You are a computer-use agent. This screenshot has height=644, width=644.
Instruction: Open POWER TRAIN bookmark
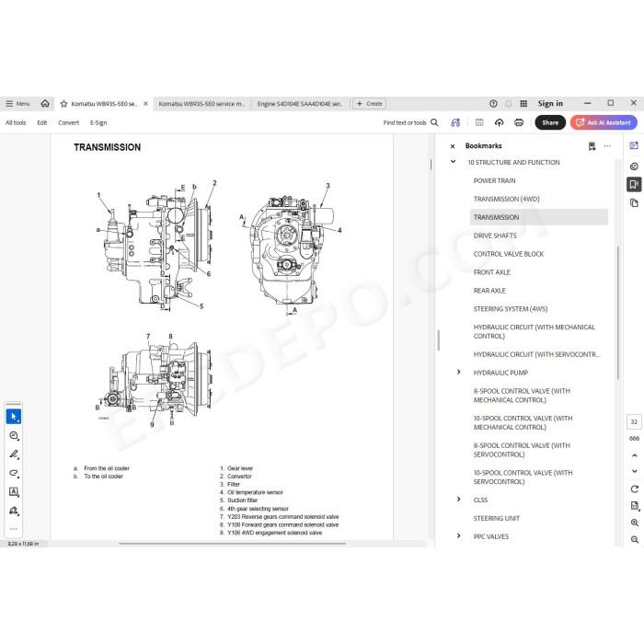click(494, 180)
